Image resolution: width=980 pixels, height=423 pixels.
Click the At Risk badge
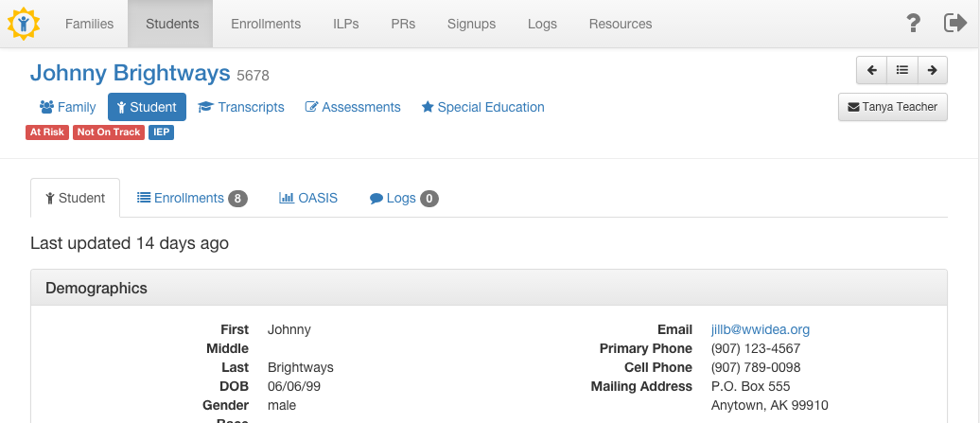[x=47, y=132]
